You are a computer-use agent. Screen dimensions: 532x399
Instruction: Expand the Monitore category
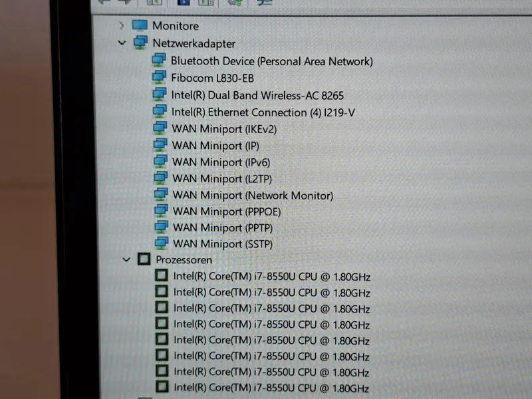coord(122,26)
